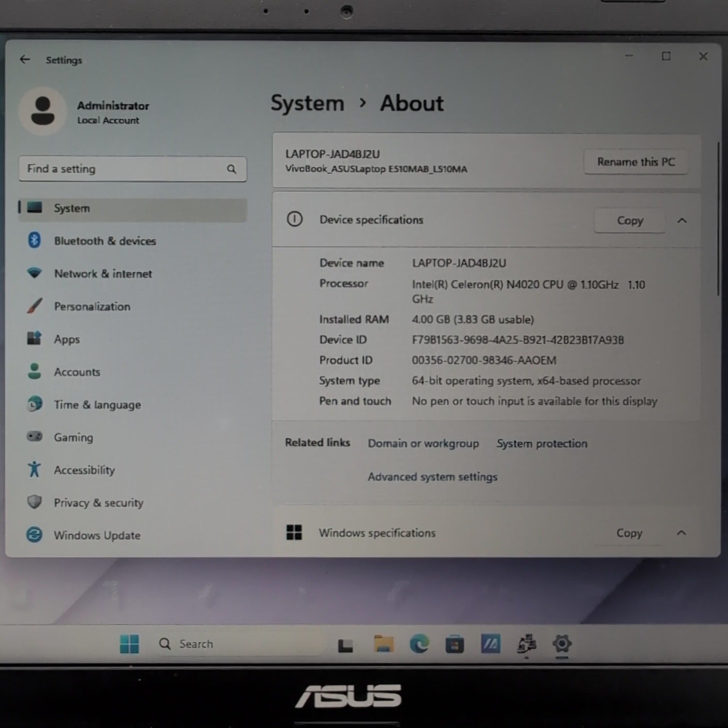
Task: Click the Personalization paintbrush icon
Action: (x=34, y=306)
